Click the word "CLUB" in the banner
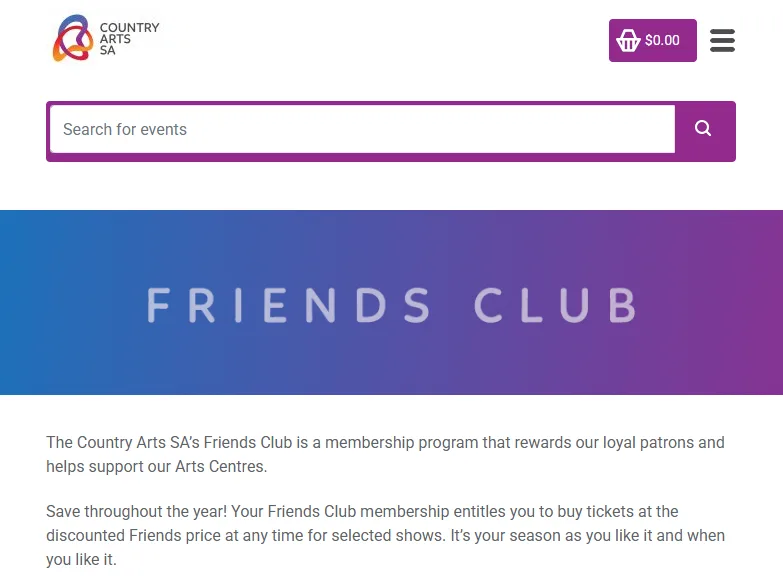 click(555, 305)
